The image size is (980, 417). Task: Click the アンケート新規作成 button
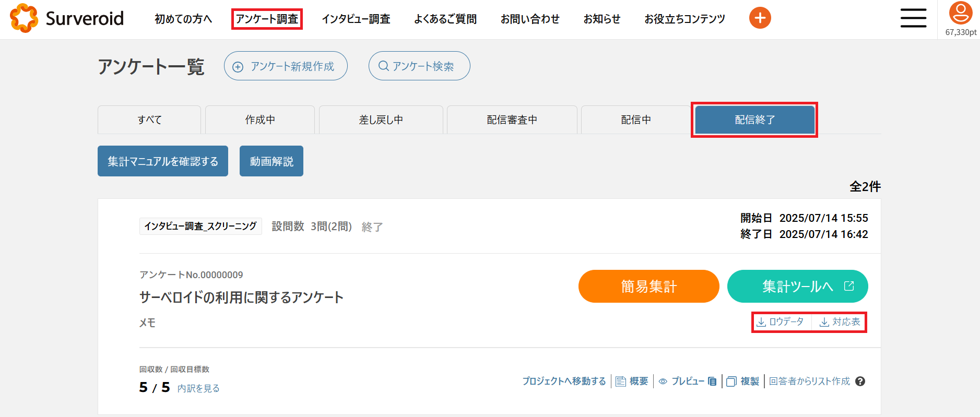coord(286,66)
